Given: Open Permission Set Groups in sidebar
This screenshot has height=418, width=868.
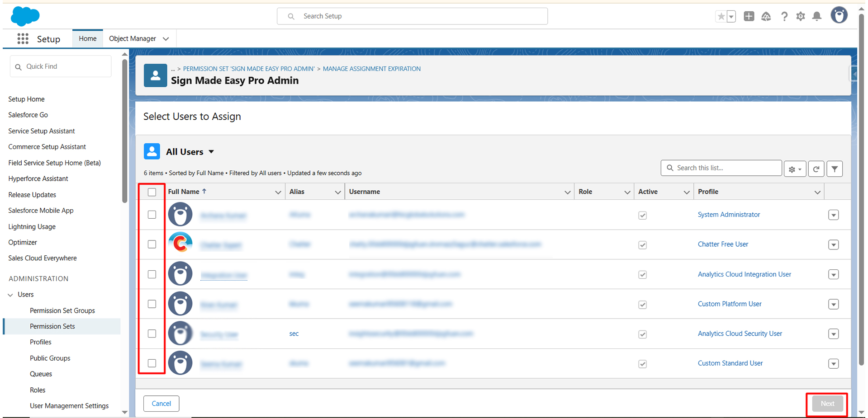Looking at the screenshot, I should 62,310.
